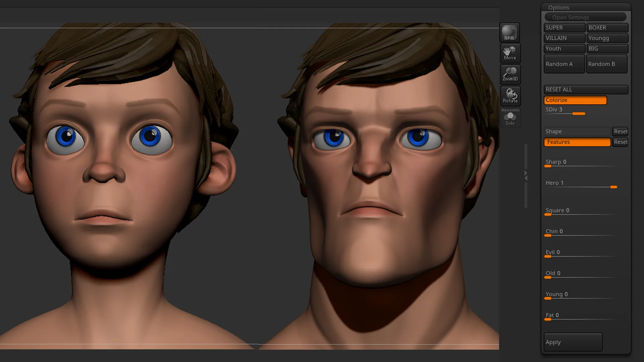This screenshot has height=362, width=644.
Task: Select the Move tool
Action: (510, 52)
